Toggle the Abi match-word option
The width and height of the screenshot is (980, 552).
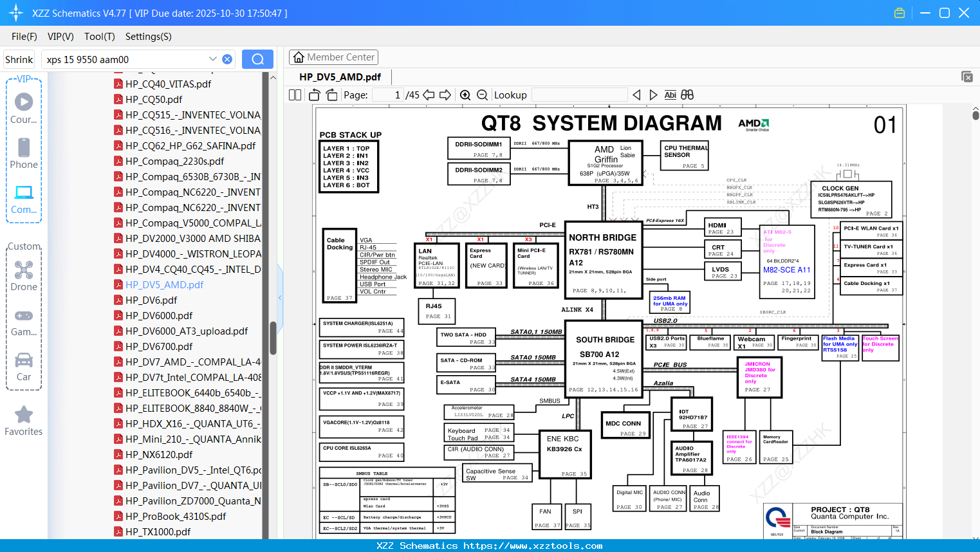click(670, 95)
